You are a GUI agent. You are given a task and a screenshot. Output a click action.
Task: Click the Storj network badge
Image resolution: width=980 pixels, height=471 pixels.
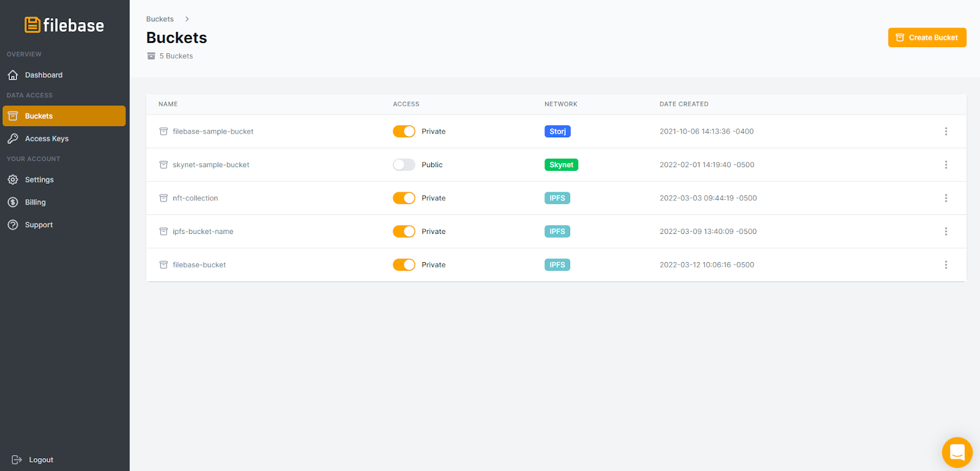tap(557, 132)
